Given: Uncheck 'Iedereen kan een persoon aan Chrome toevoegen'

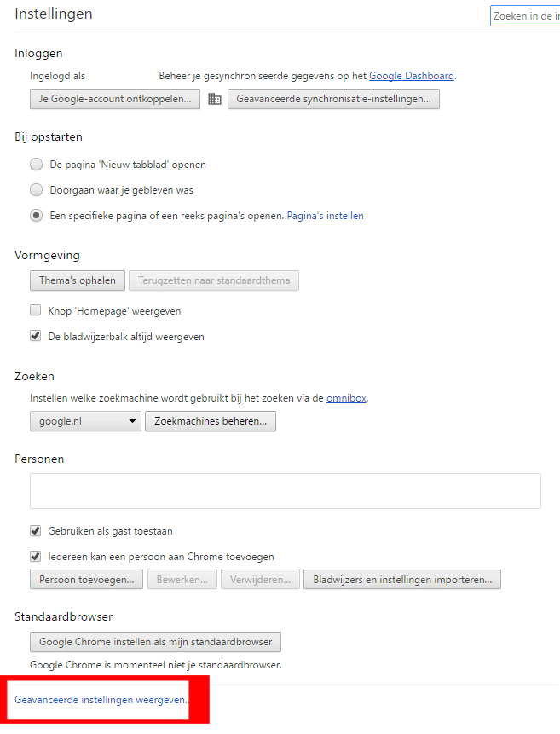Looking at the screenshot, I should coord(35,556).
